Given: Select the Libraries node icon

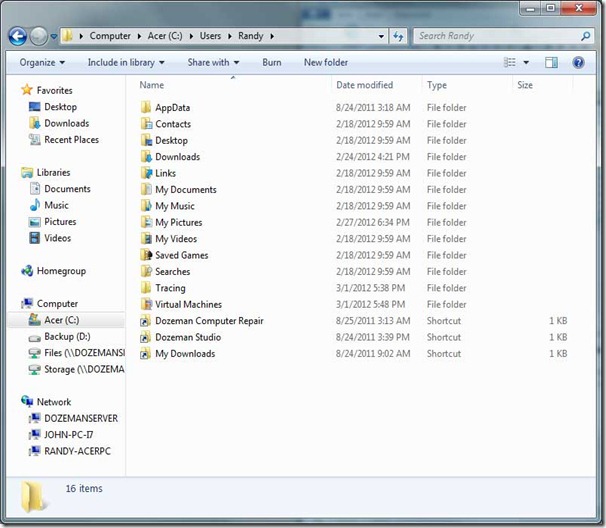Looking at the screenshot, I should [x=27, y=172].
